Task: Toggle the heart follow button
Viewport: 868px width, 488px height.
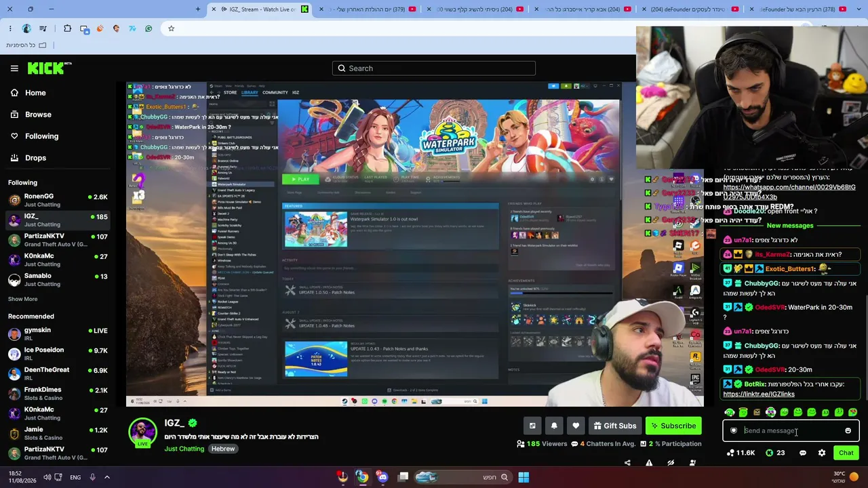Action: [576, 426]
